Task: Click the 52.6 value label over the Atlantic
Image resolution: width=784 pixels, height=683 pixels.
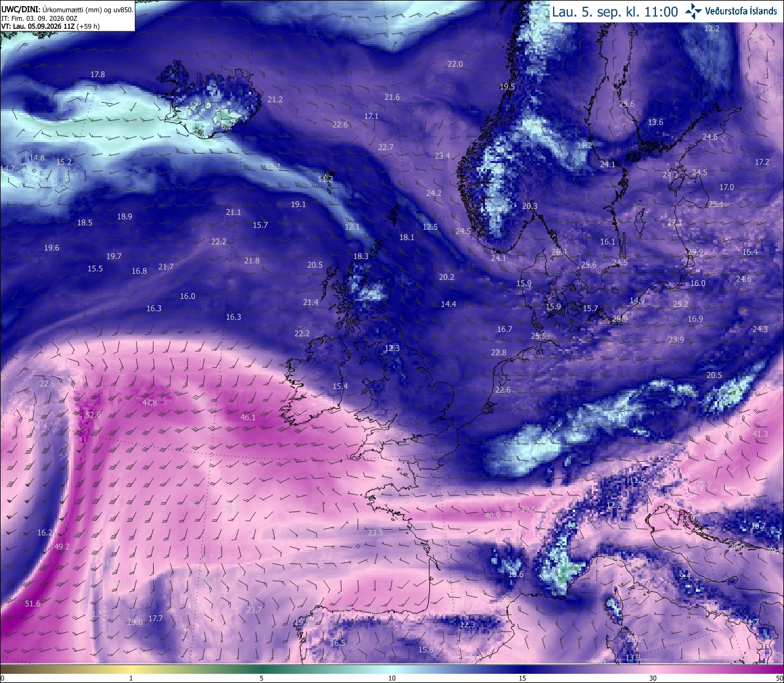Action: click(x=93, y=415)
